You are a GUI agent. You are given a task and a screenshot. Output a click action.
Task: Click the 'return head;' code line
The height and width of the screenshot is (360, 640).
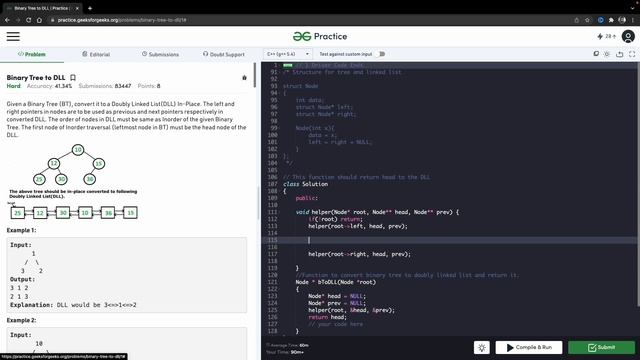coord(327,317)
